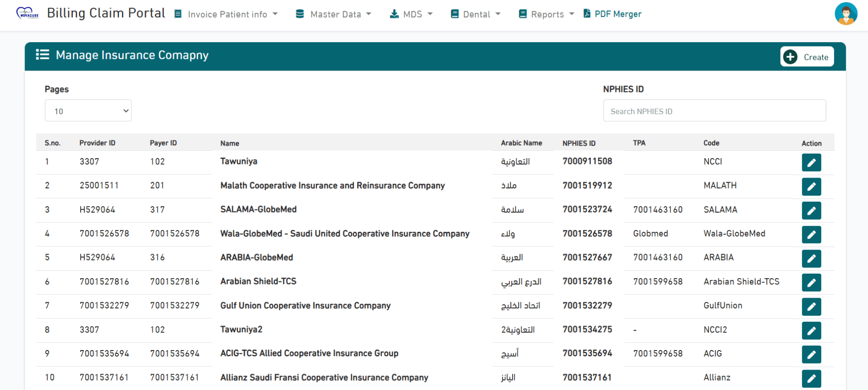Expand the Invoice Patient info menu arrow
868x390 pixels.
[x=275, y=14]
